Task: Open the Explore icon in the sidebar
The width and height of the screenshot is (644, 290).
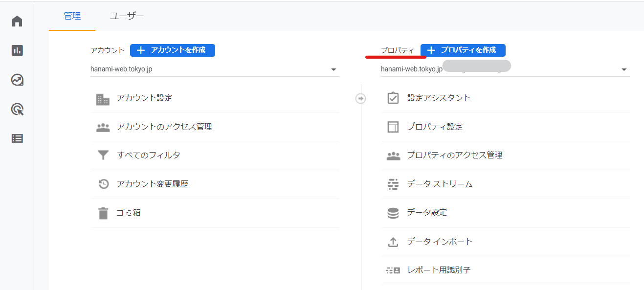Action: tap(16, 80)
